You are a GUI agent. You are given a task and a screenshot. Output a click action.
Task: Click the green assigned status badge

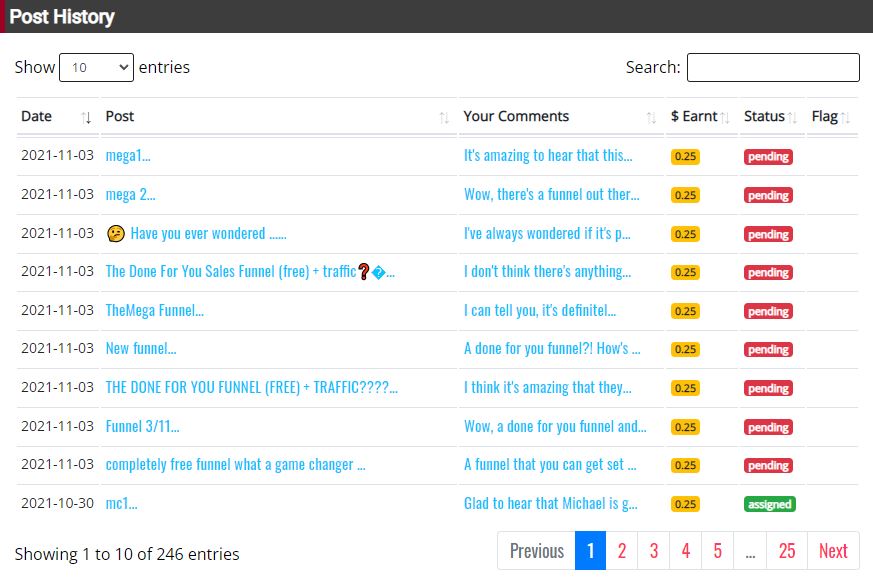(x=769, y=504)
